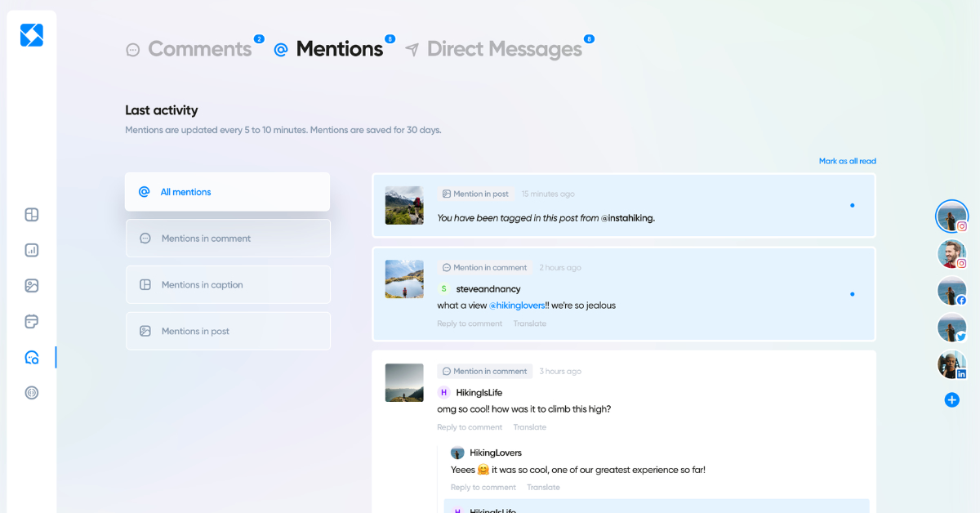Click the 15 minutes ago timestamp
Viewport: 980px width, 513px height.
click(x=548, y=194)
